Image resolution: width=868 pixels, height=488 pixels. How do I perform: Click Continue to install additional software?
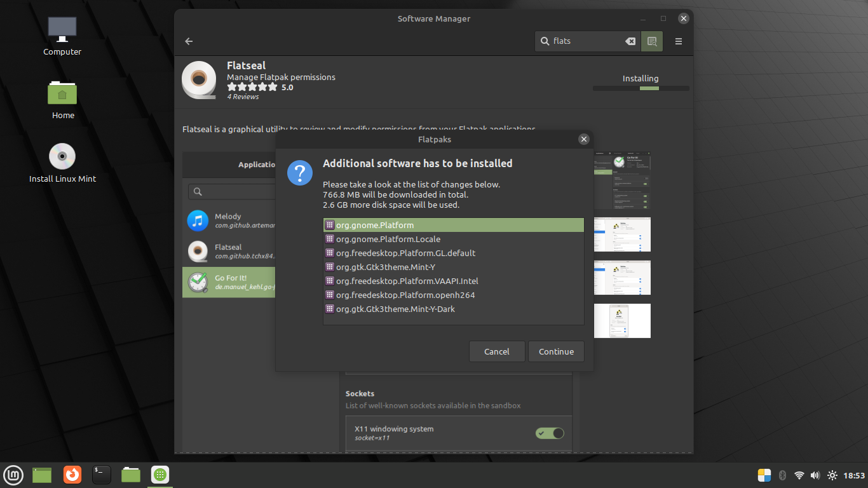pos(556,351)
